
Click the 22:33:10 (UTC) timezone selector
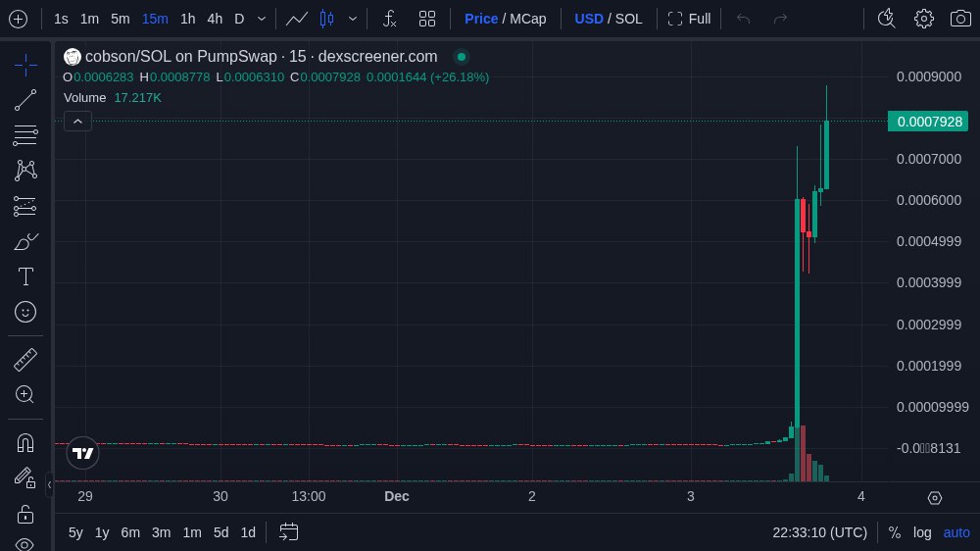pos(819,532)
